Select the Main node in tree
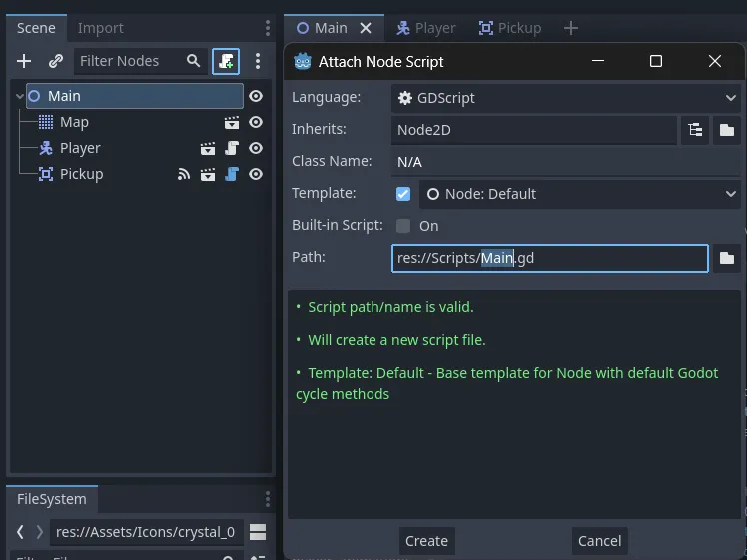Viewport: 747px width, 560px height. [x=135, y=96]
